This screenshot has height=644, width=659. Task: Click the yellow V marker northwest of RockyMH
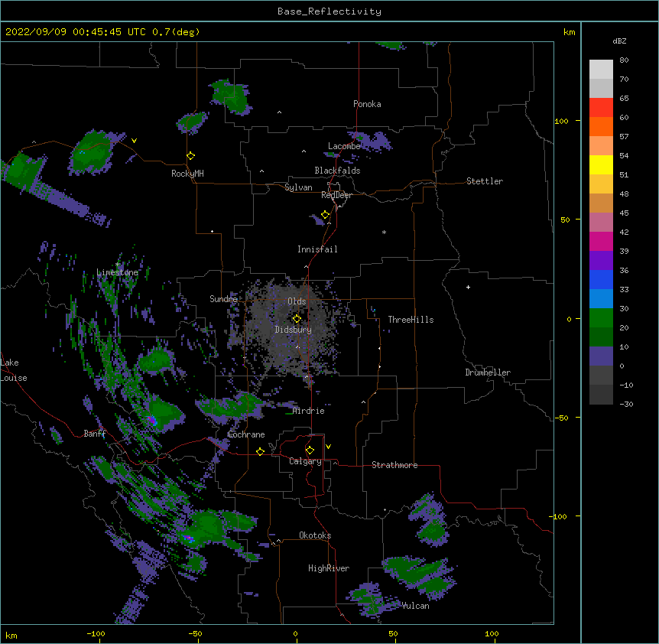point(134,141)
